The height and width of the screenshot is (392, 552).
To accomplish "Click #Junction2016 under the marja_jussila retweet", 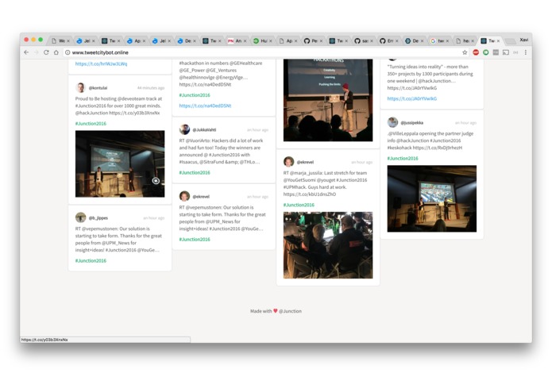I will 299,205.
